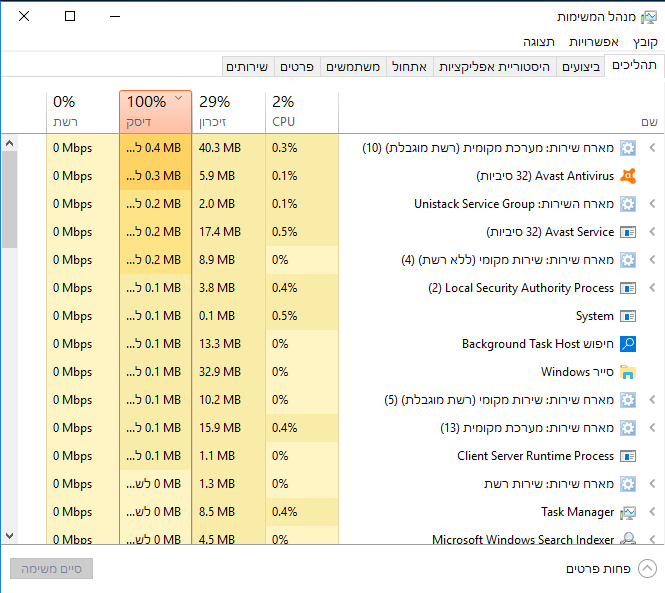This screenshot has height=593, width=665.
Task: Click the Task Manager process icon
Action: point(628,512)
